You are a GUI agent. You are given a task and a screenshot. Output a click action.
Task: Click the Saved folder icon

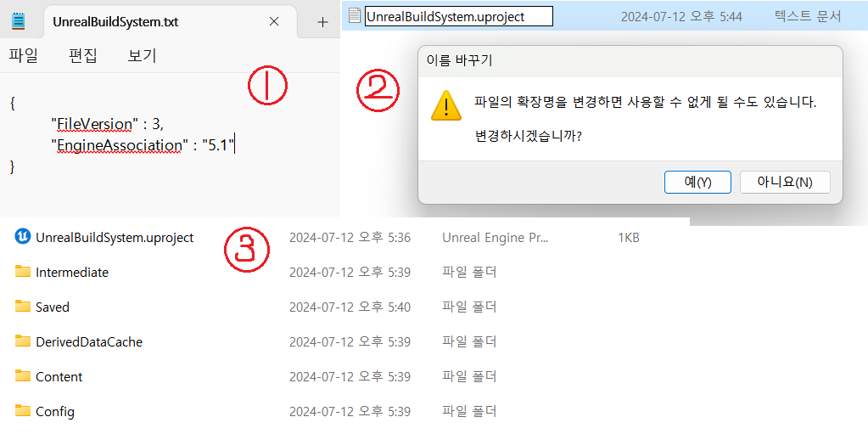pyautogui.click(x=23, y=306)
